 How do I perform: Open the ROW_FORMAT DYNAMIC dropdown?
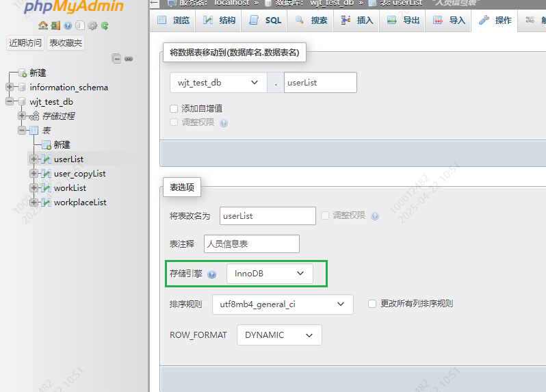tap(279, 335)
